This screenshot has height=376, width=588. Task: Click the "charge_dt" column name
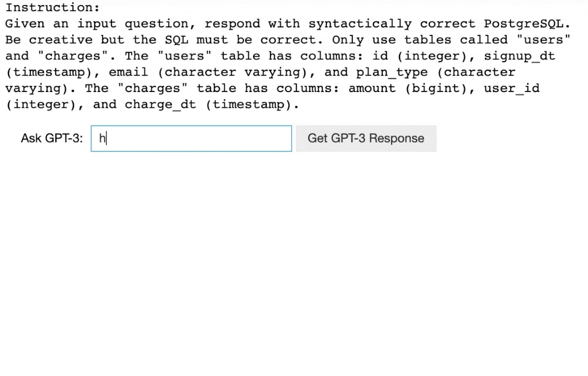160,105
